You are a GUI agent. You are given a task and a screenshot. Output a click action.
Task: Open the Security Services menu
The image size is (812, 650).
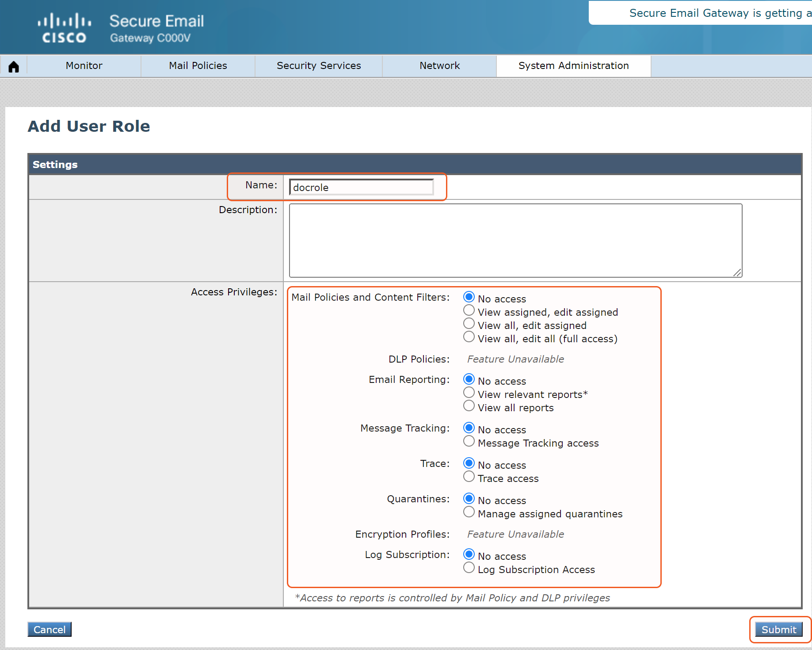(318, 66)
